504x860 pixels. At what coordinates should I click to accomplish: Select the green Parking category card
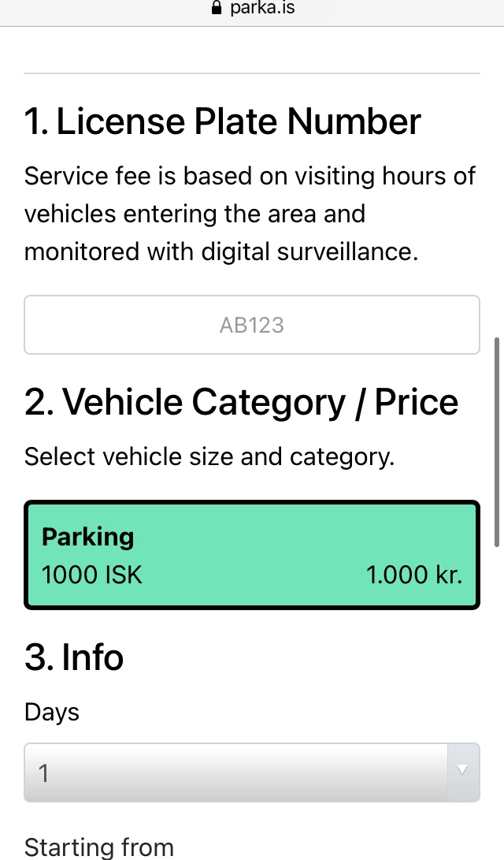[x=252, y=556]
